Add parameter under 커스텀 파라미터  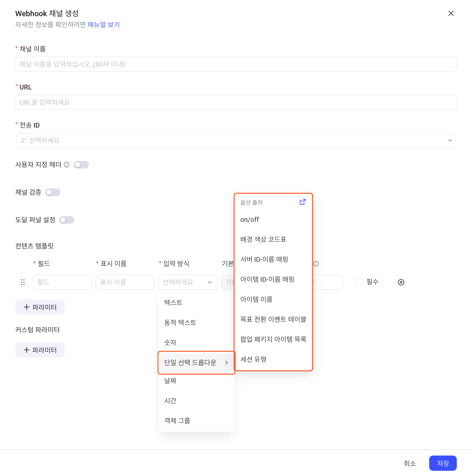[40, 350]
